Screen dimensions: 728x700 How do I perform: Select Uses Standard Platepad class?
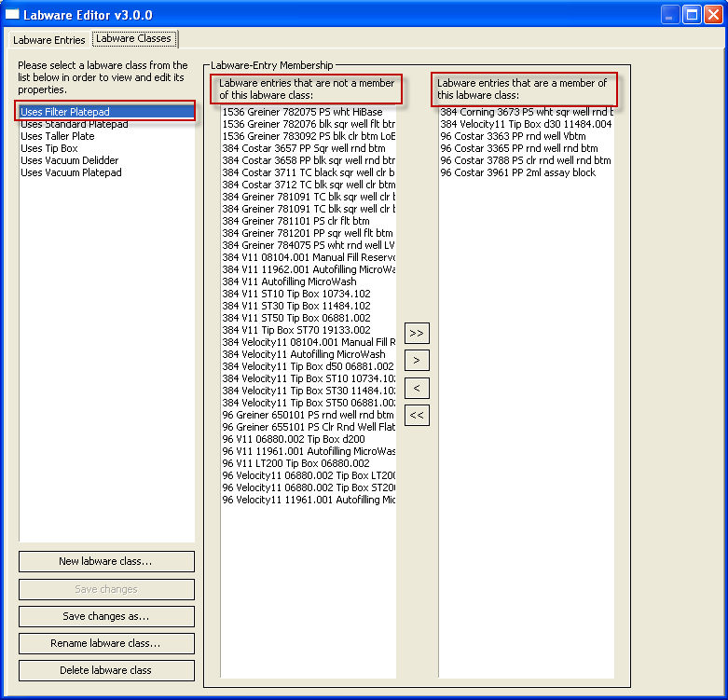point(75,124)
